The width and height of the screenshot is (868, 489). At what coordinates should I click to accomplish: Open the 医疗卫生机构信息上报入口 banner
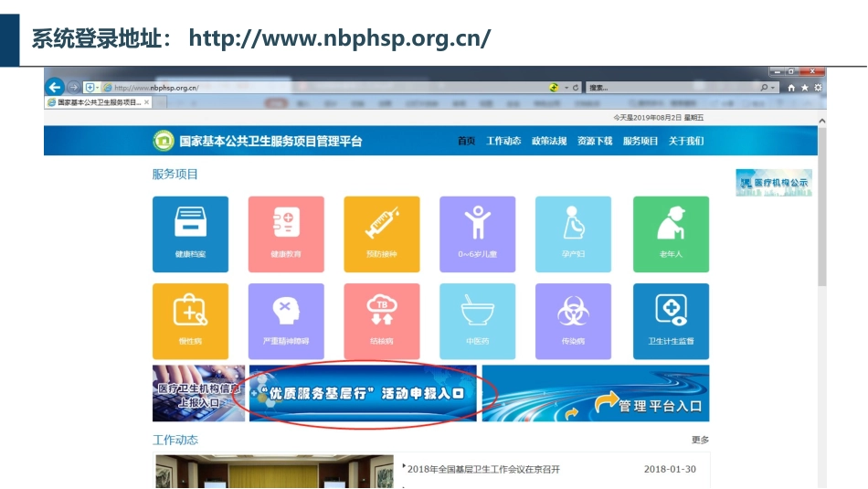[x=199, y=393]
